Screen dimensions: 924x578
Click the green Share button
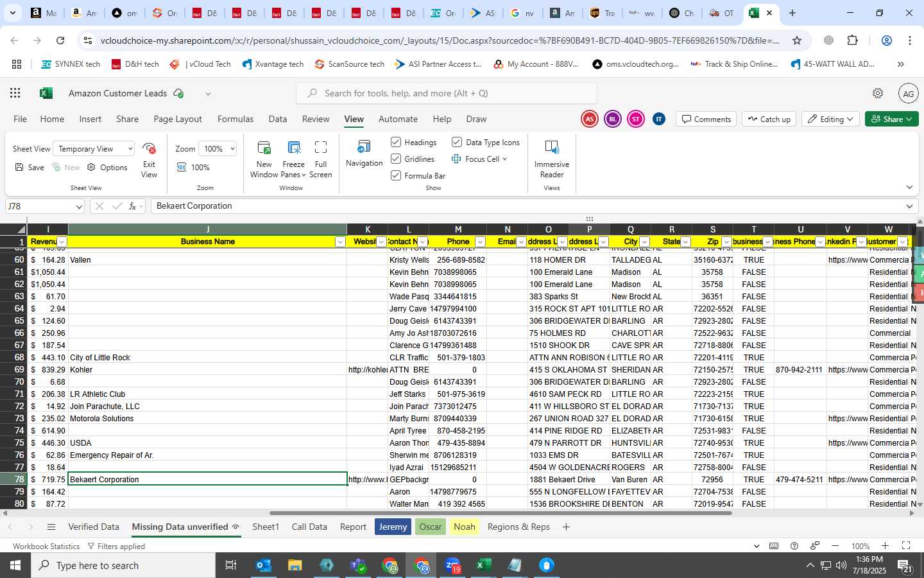(x=892, y=119)
